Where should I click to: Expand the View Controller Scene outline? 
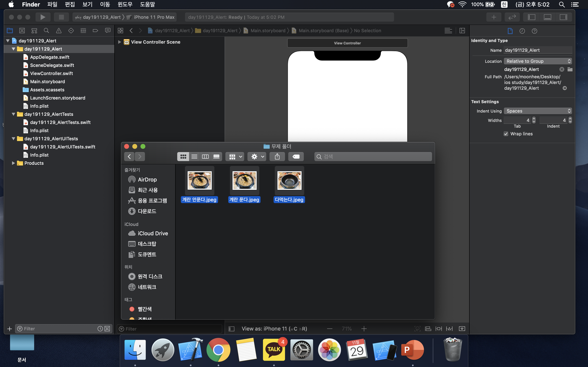point(119,42)
